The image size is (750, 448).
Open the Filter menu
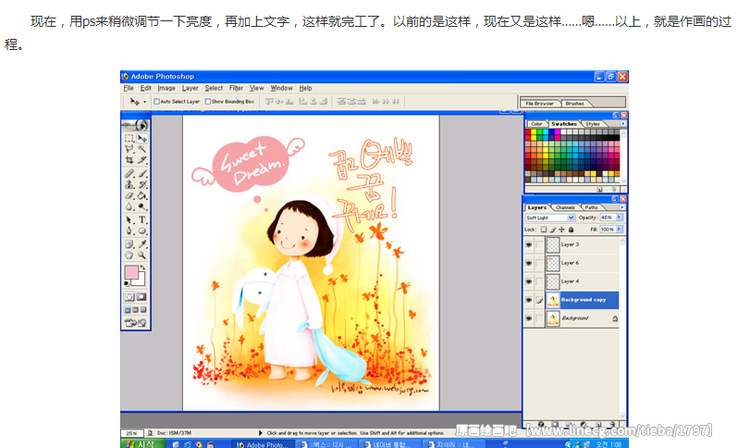click(236, 88)
